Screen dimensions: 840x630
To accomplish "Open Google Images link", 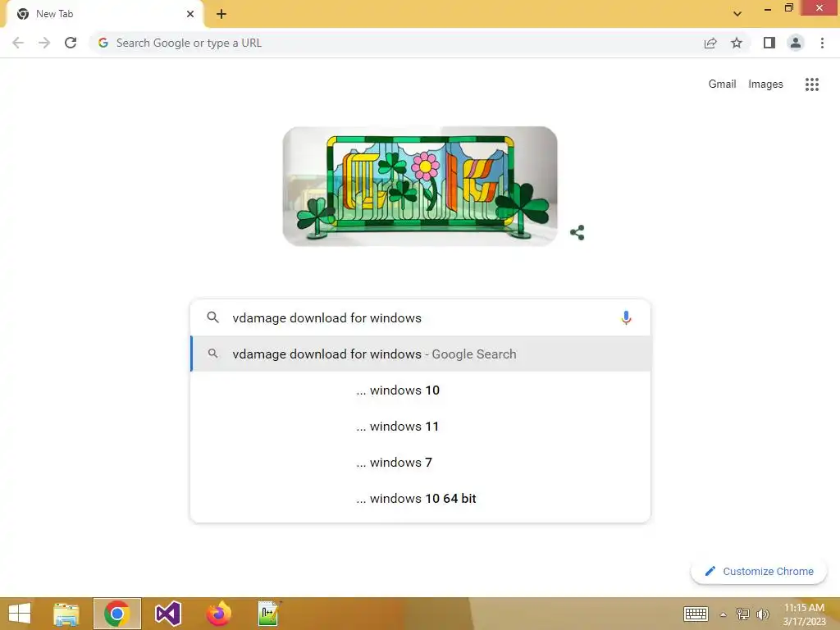I will (765, 84).
